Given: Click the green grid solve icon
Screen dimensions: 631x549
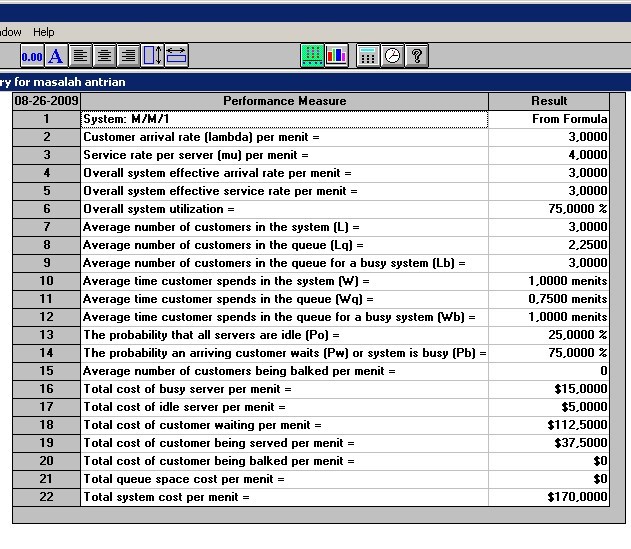Looking at the screenshot, I should click(x=312, y=56).
